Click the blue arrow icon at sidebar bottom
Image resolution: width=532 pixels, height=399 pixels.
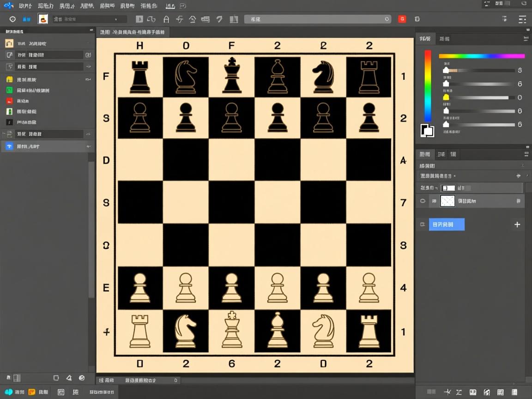pos(9,146)
